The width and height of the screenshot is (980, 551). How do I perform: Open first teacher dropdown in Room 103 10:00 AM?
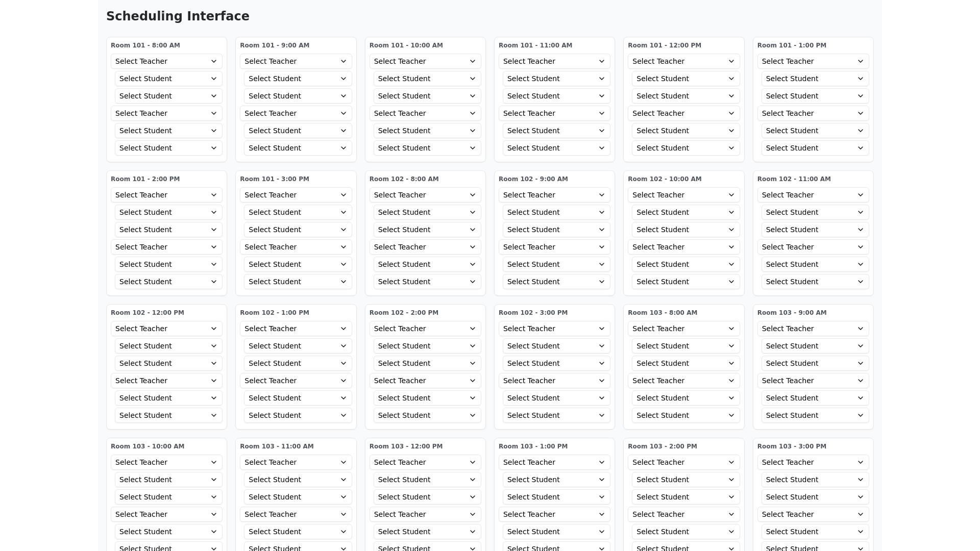[x=166, y=462]
